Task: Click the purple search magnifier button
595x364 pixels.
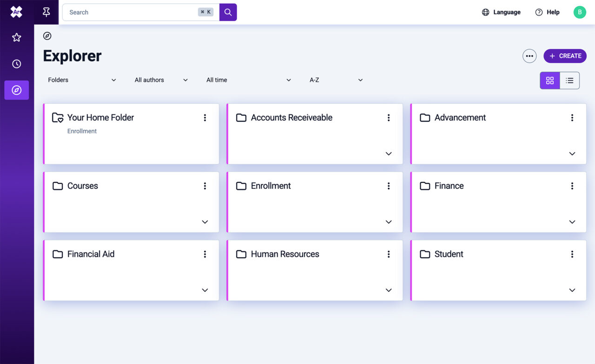Action: (x=228, y=12)
